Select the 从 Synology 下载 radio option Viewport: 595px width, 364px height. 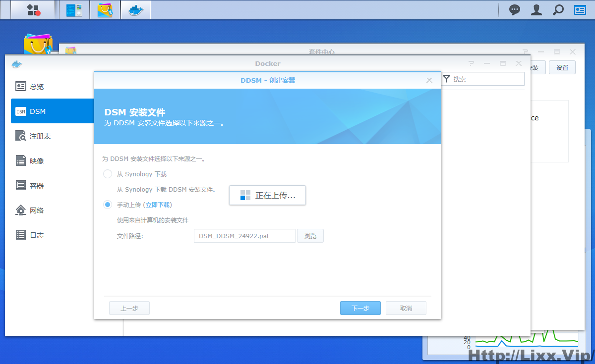(107, 174)
